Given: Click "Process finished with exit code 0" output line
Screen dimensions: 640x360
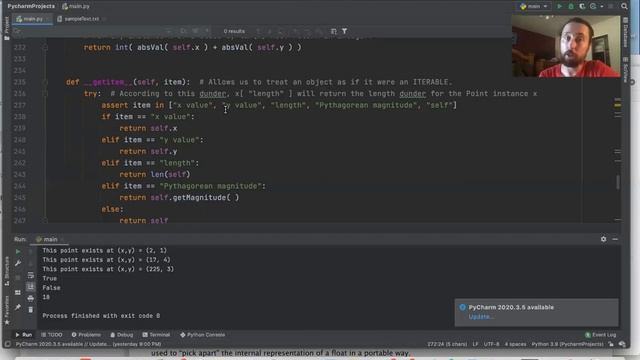Looking at the screenshot, I should tap(101, 316).
